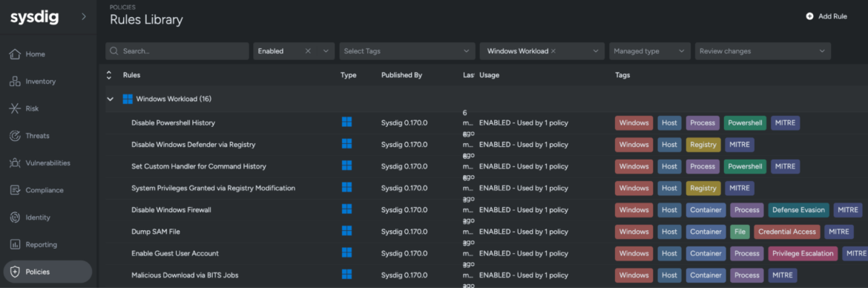Click the Inventory icon
The width and height of the screenshot is (868, 288).
[x=15, y=82]
